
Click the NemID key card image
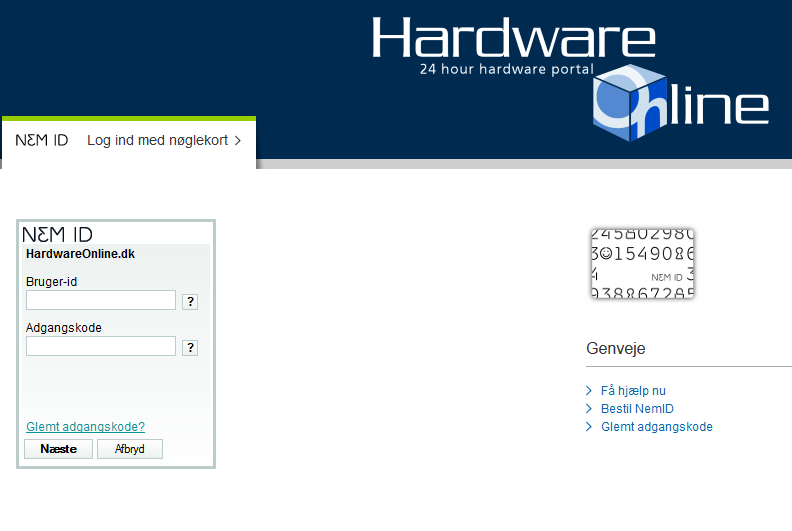click(x=642, y=263)
